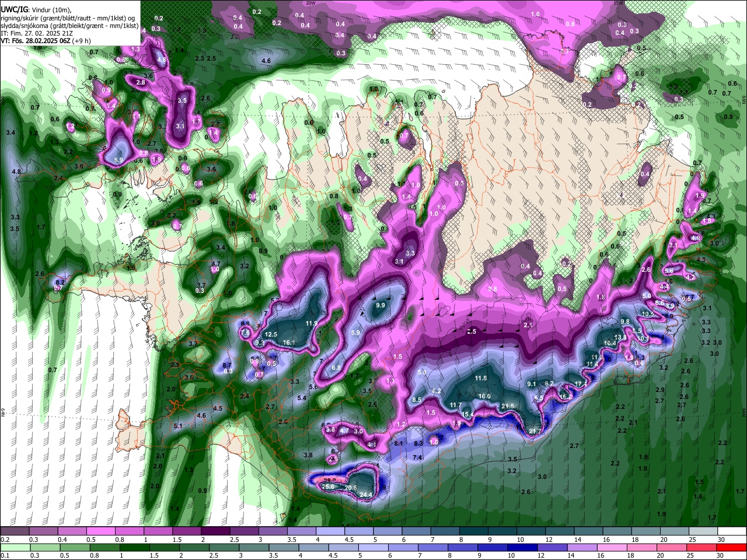Viewport: 747px width, 560px height.
Task: Select the lavender 4 swatch, upper legend
Action: [330, 531]
